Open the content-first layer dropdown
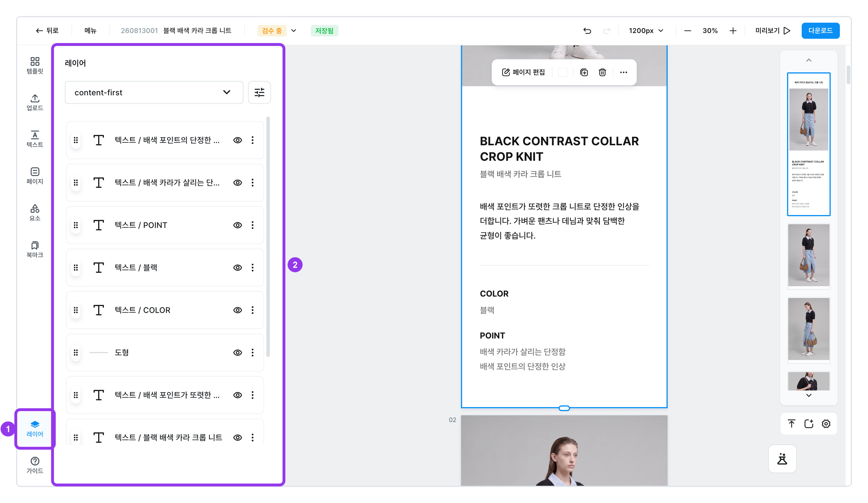868x503 pixels. click(x=154, y=92)
